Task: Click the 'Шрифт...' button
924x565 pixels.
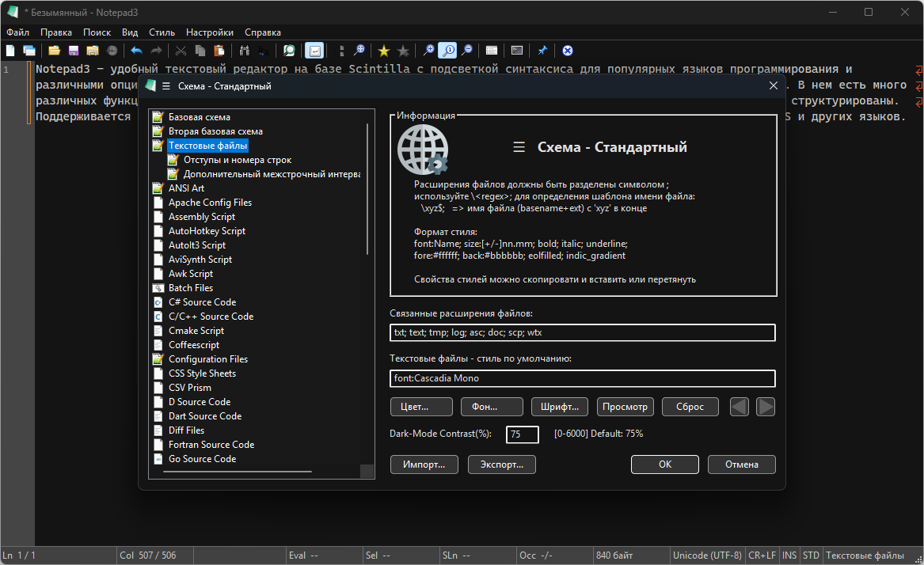Action: (x=559, y=407)
